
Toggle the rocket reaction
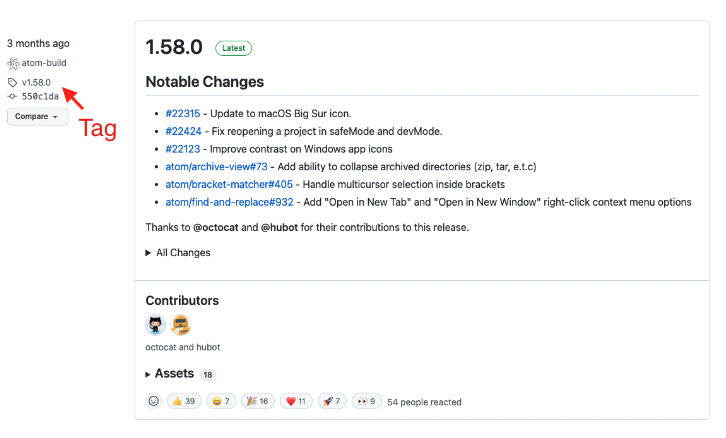(x=333, y=401)
